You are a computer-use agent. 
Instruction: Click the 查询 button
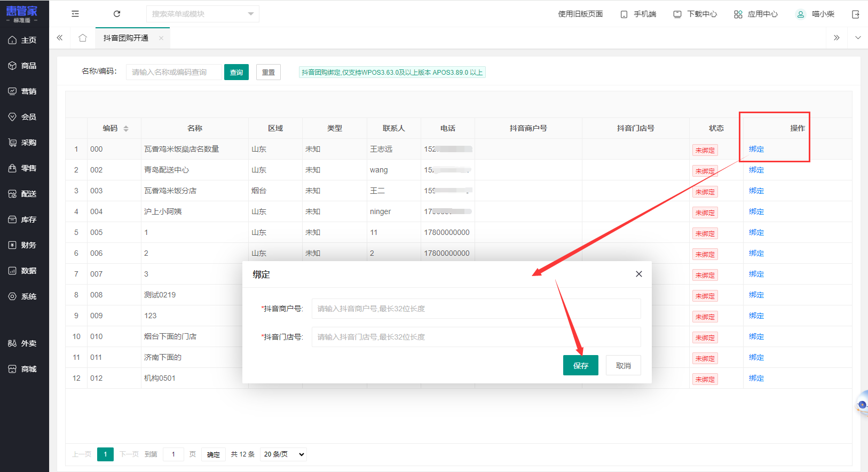click(236, 72)
